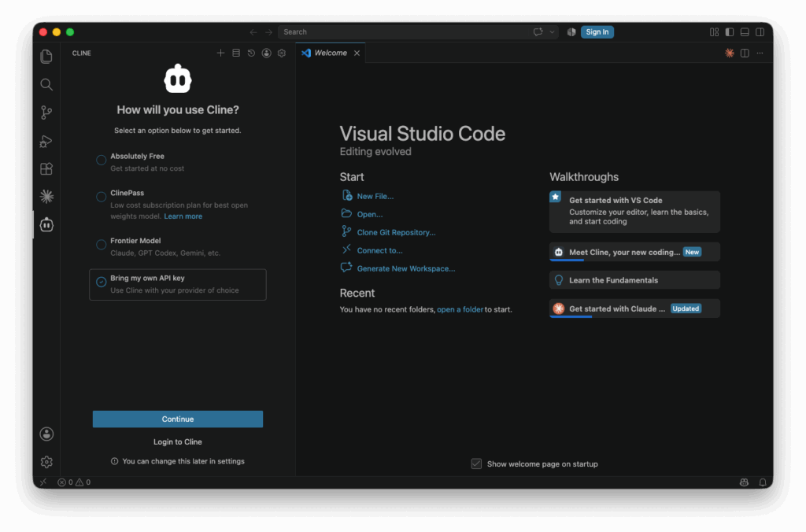Open chat icon in title bar

pos(538,31)
